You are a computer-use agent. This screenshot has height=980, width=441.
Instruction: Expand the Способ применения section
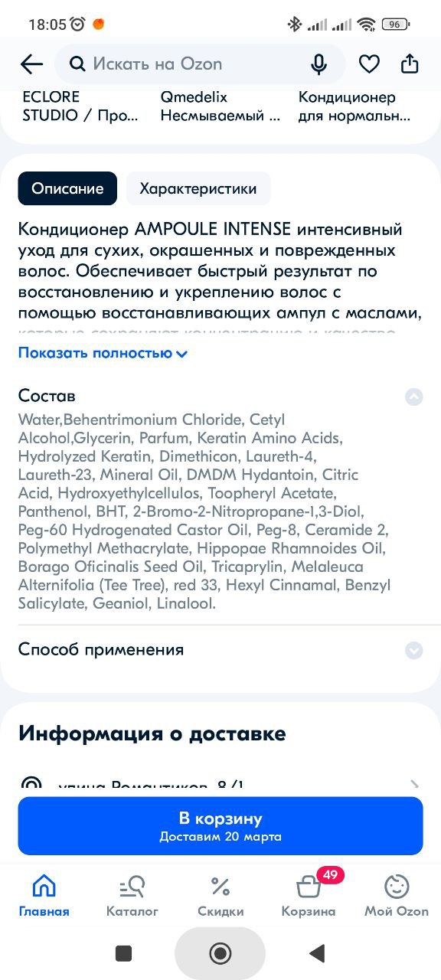(220, 650)
